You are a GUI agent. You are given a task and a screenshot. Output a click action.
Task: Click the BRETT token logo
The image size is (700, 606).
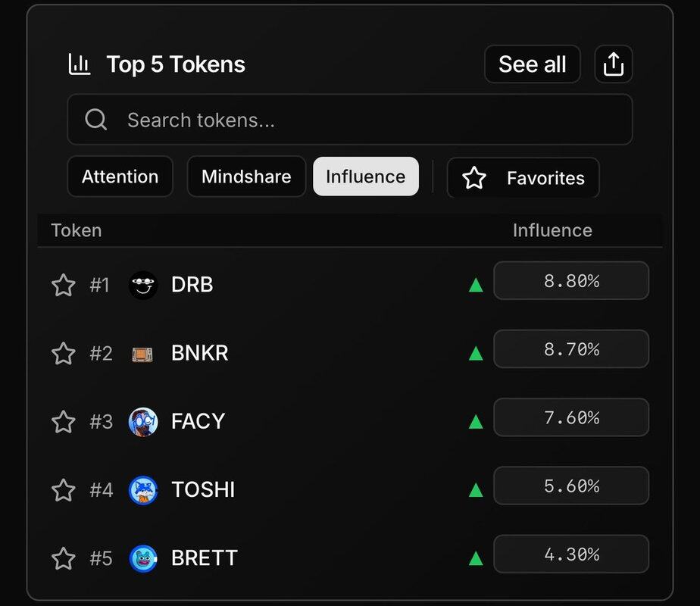143,558
